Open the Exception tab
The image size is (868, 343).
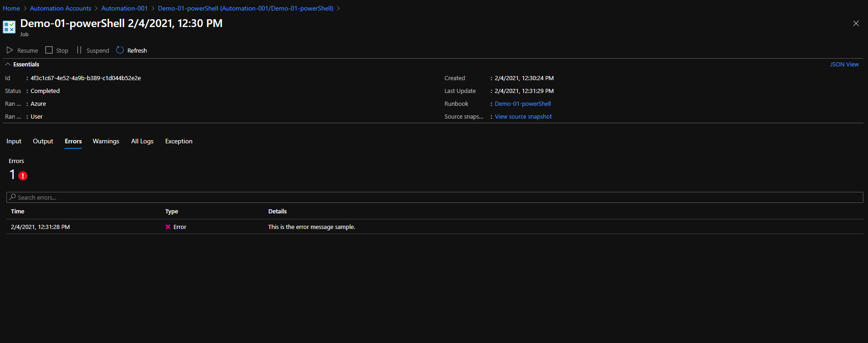click(x=179, y=141)
